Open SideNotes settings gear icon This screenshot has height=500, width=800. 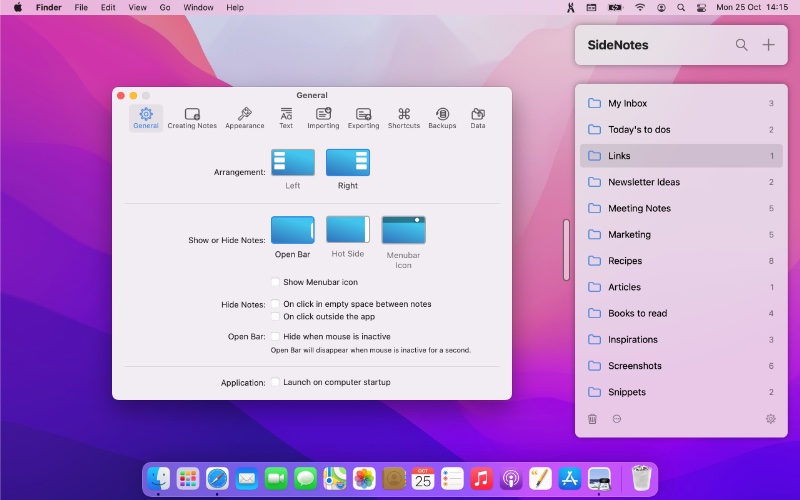point(771,419)
